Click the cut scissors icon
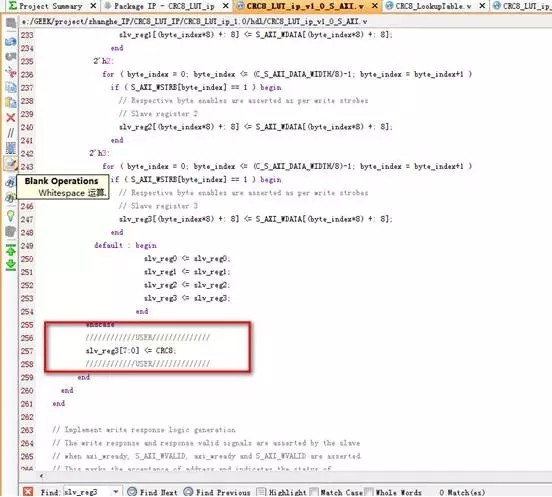 (11, 72)
